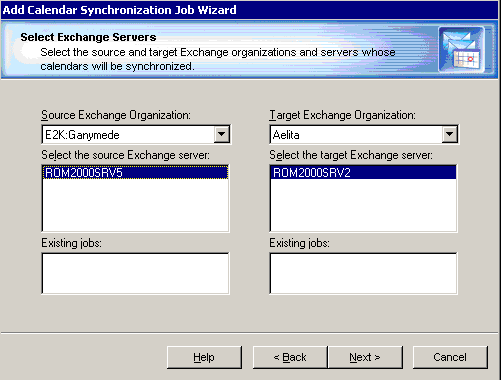Open the Target Exchange Organization dropdown arrow
The image size is (502, 380).
click(449, 134)
